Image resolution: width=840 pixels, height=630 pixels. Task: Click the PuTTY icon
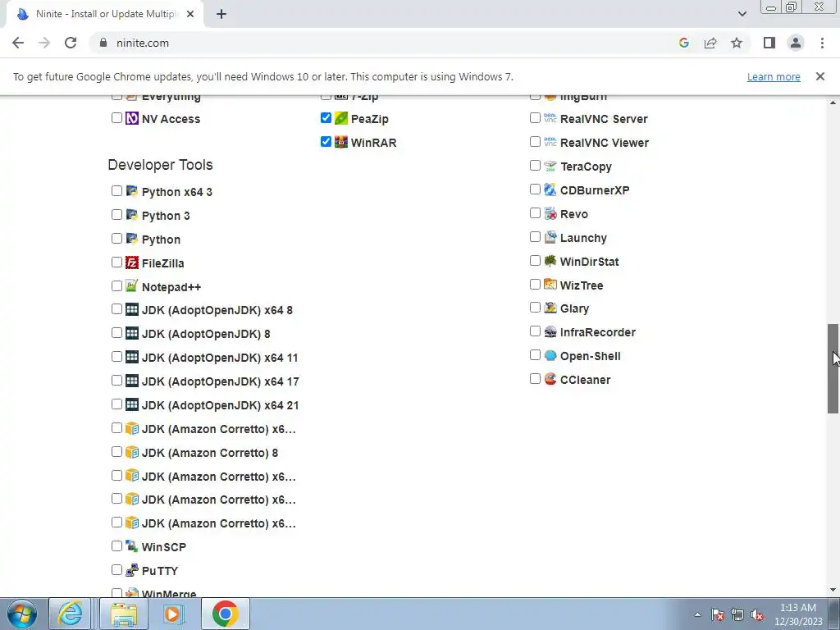click(132, 570)
